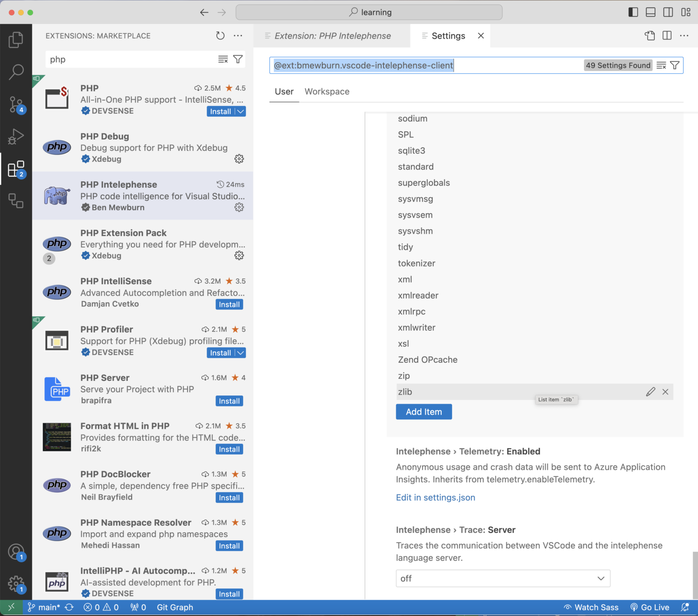
Task: Open Edit in settings.json link
Action: pos(435,497)
